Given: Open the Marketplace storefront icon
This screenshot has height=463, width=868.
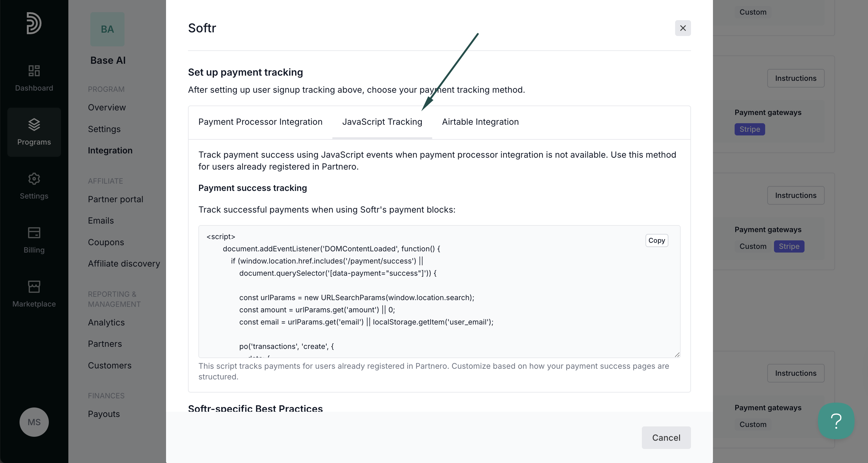Looking at the screenshot, I should (34, 287).
